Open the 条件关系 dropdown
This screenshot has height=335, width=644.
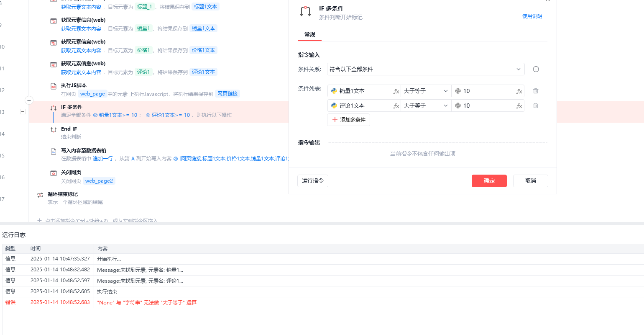tap(426, 69)
